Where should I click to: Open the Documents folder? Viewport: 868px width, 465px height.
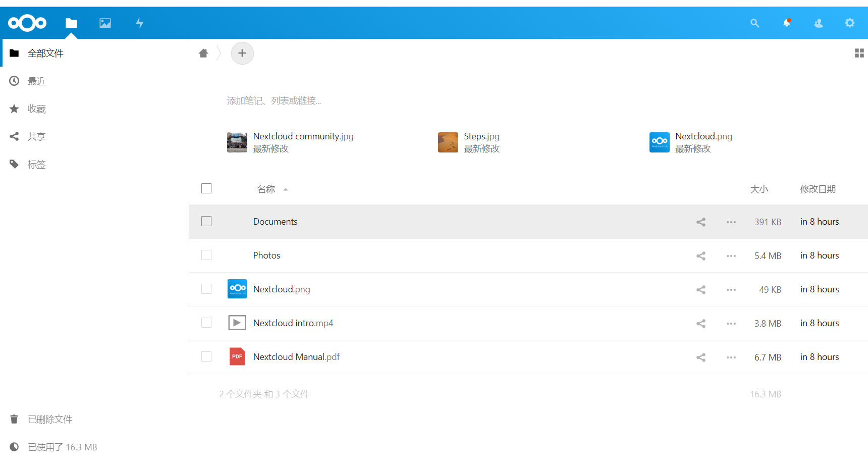tap(275, 222)
